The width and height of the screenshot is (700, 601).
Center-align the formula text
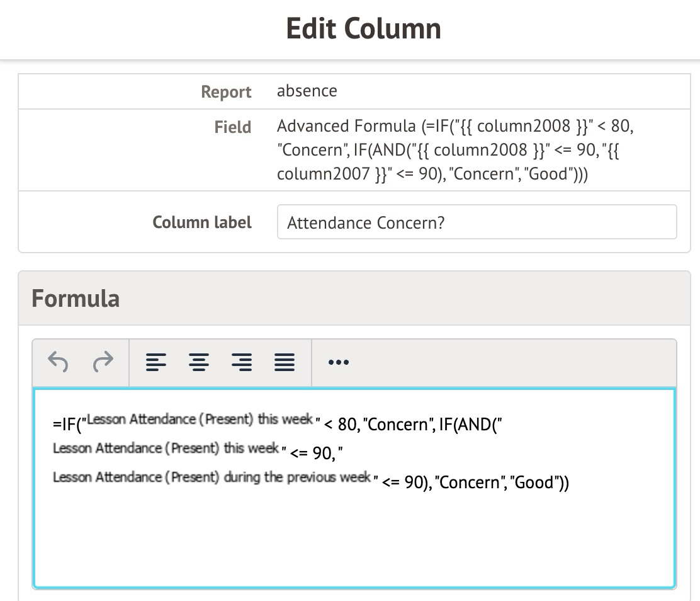tap(199, 362)
